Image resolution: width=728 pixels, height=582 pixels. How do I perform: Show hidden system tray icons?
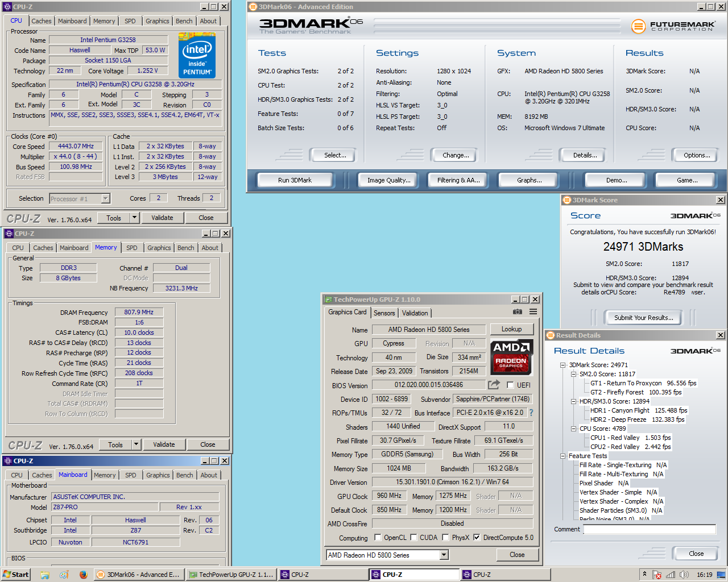tap(644, 574)
